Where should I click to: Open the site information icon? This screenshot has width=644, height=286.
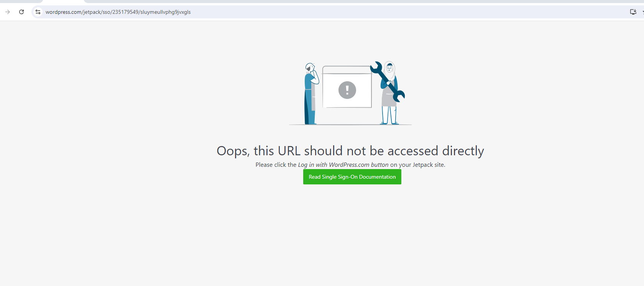point(38,12)
